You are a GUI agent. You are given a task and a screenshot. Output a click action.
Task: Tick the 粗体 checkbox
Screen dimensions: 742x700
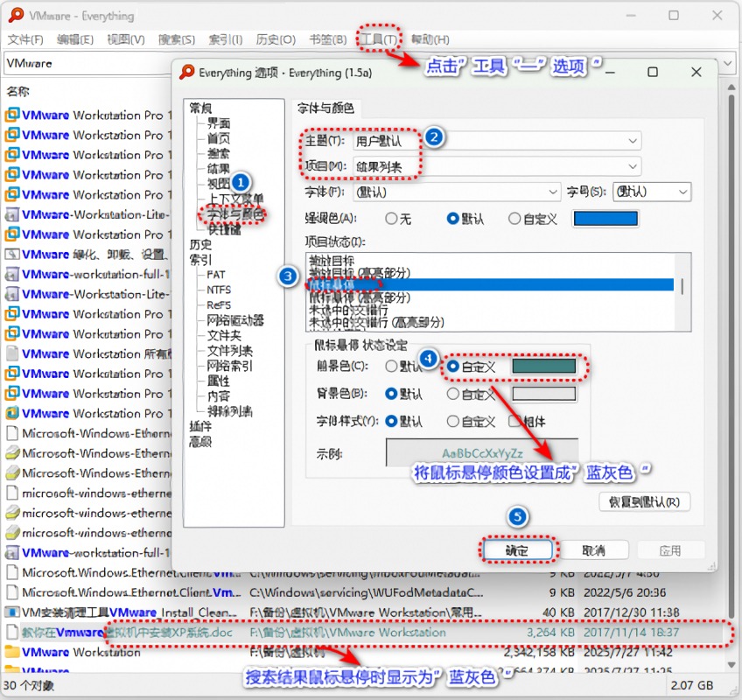pyautogui.click(x=514, y=421)
